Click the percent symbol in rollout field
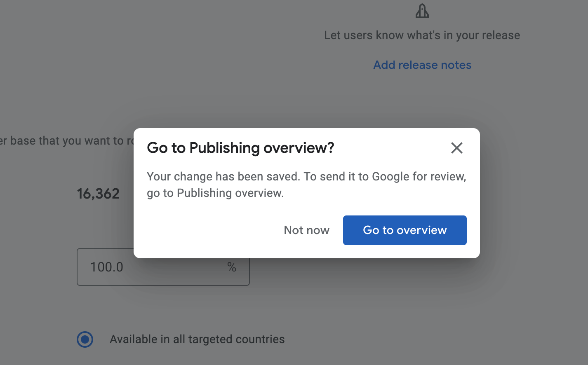Image resolution: width=588 pixels, height=365 pixels. pyautogui.click(x=232, y=267)
